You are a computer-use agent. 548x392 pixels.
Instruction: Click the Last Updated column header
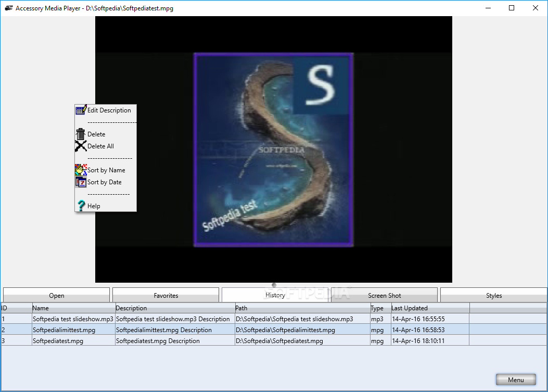point(430,308)
